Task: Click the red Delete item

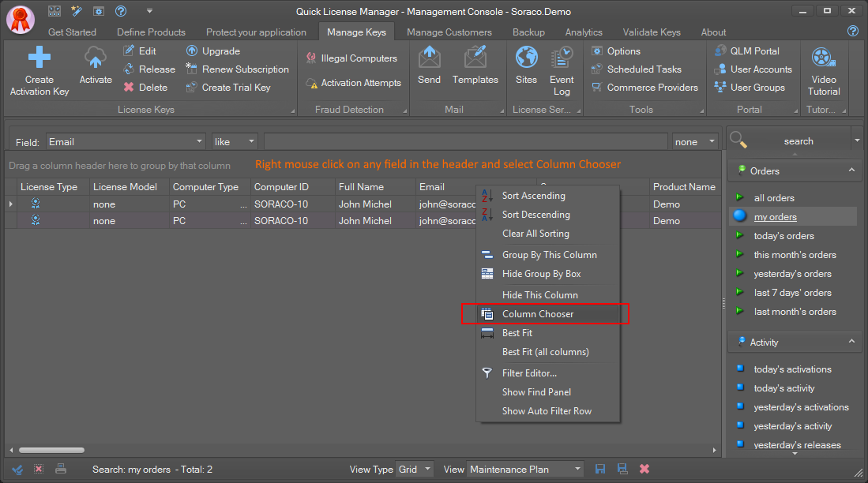Action: (x=145, y=88)
